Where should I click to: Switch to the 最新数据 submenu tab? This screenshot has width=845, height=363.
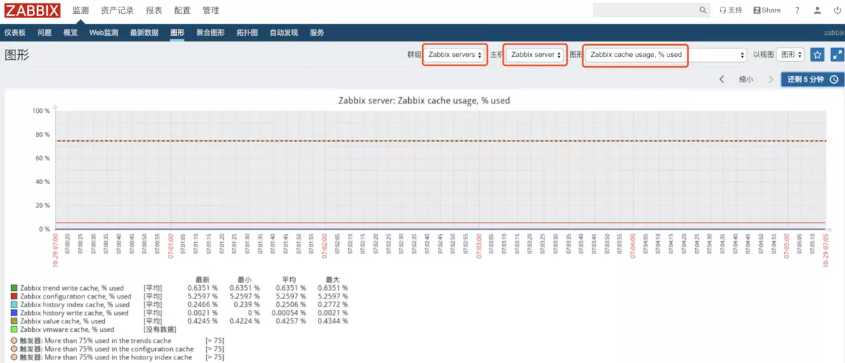pos(144,32)
